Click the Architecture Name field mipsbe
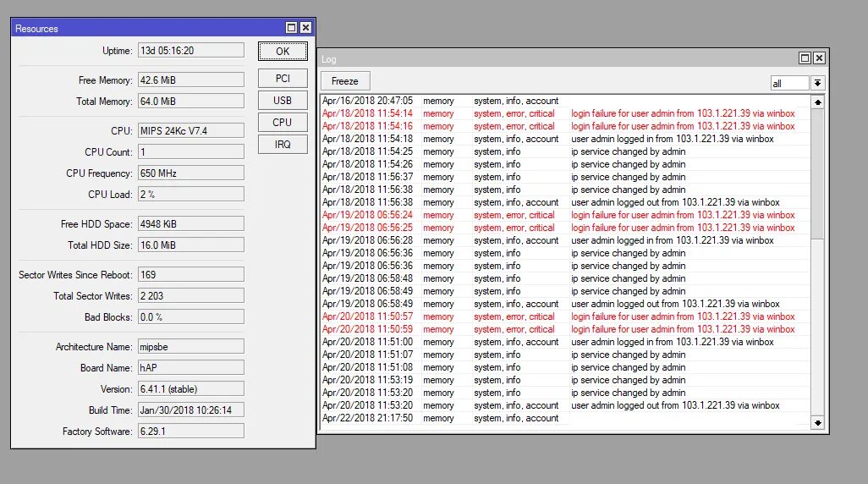 [x=191, y=347]
